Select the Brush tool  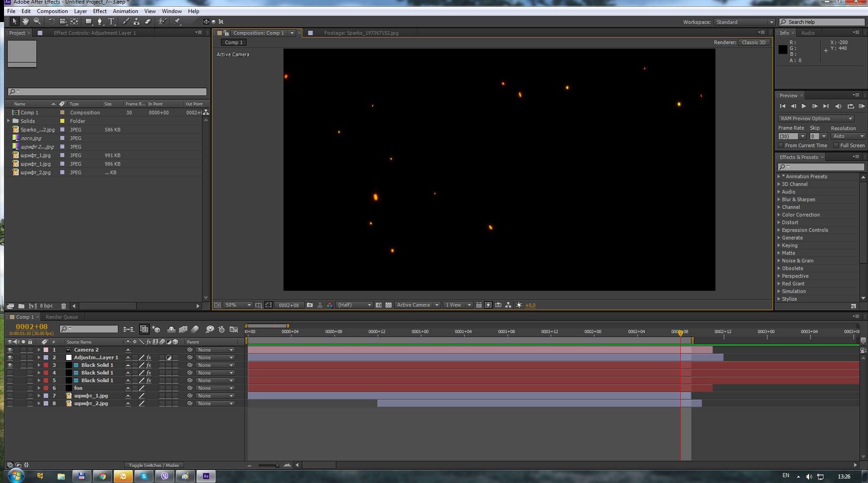(x=126, y=21)
